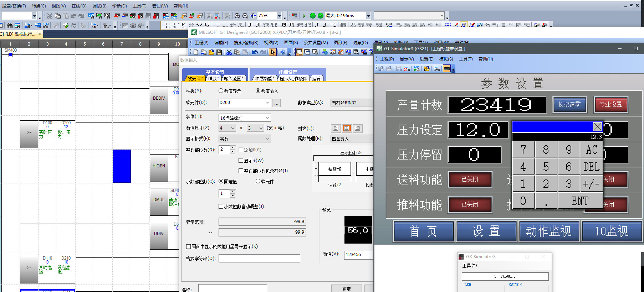This screenshot has height=292, width=644.
Task: Select the 数值显示 radio button
Action: (x=221, y=91)
